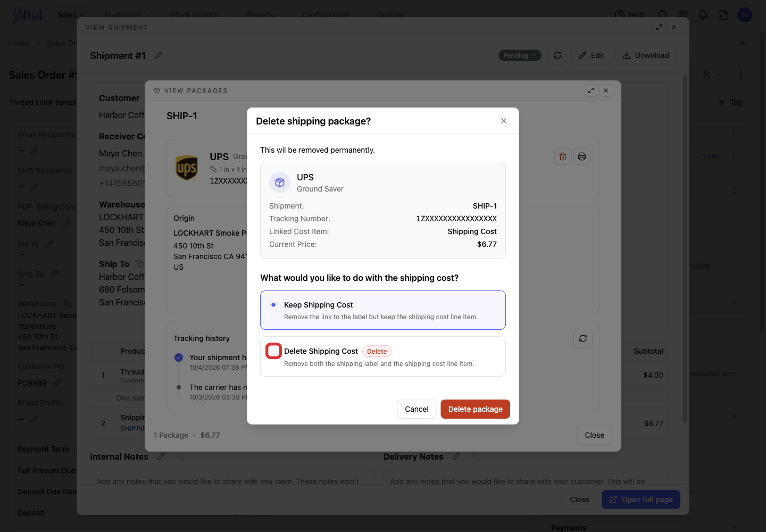This screenshot has width=766, height=532.
Task: Open full page for the shipment
Action: (641, 500)
